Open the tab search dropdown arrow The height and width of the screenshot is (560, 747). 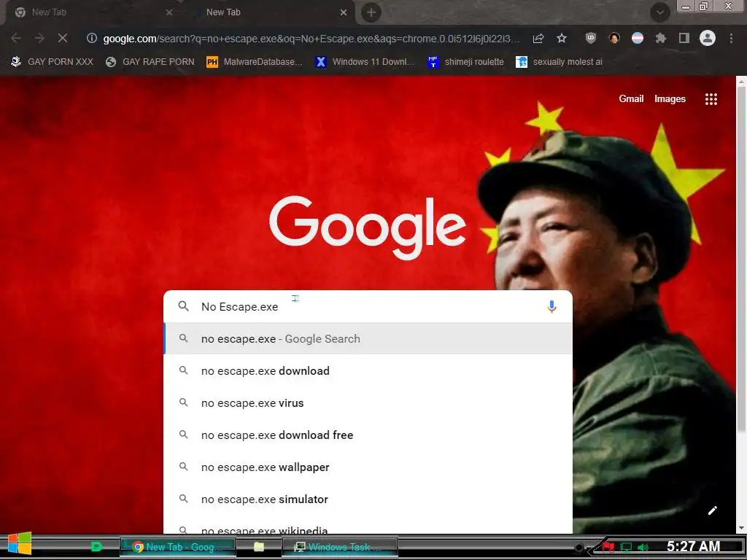(659, 12)
